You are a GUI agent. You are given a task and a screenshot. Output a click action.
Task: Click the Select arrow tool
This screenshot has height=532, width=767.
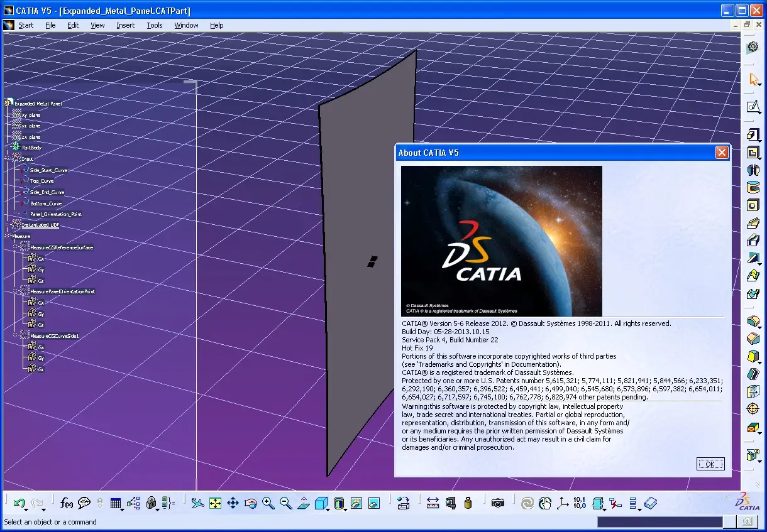pos(753,79)
